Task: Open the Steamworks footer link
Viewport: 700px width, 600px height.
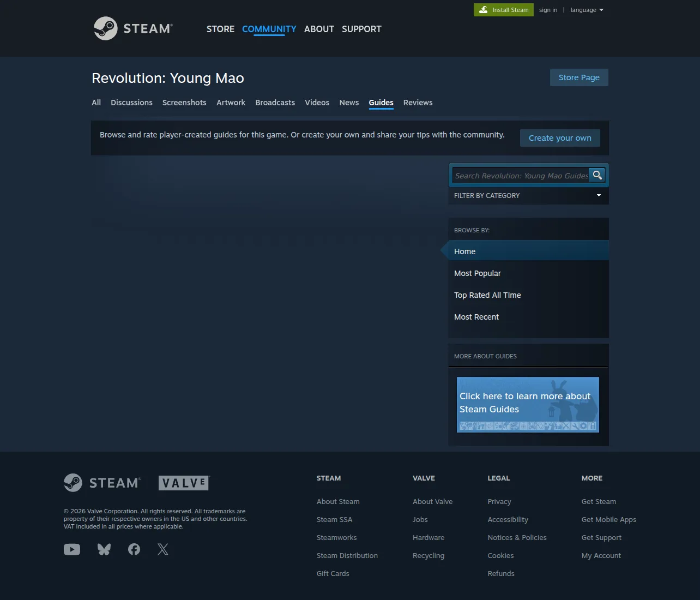Action: pos(336,537)
